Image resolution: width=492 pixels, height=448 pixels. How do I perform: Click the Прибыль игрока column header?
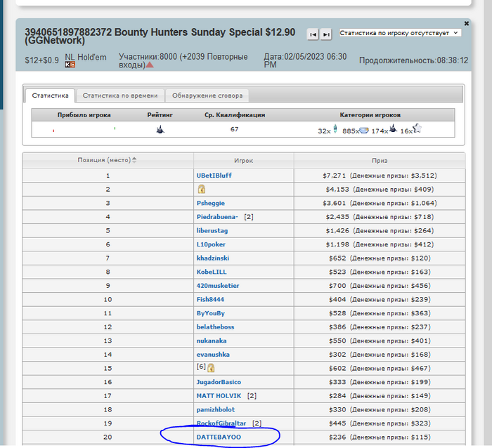coord(84,115)
